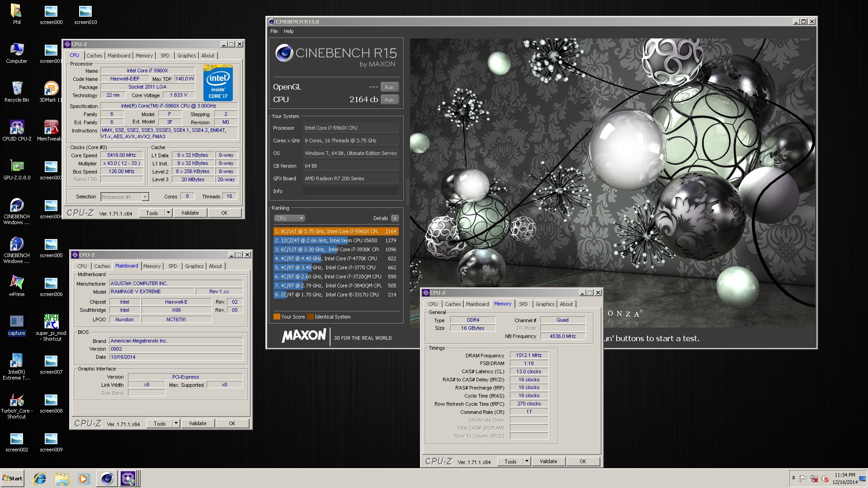868x488 pixels.
Task: Expand ranking Details arrow
Action: pos(395,218)
